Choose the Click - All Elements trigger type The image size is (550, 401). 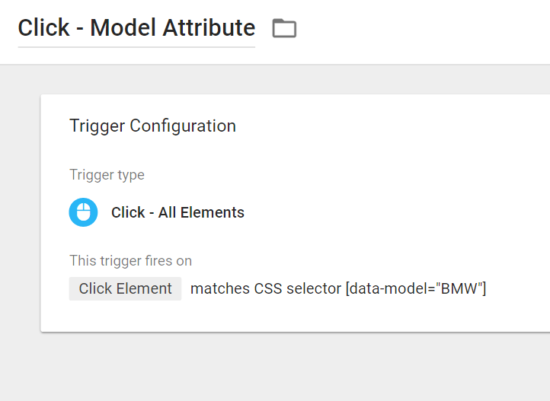177,213
